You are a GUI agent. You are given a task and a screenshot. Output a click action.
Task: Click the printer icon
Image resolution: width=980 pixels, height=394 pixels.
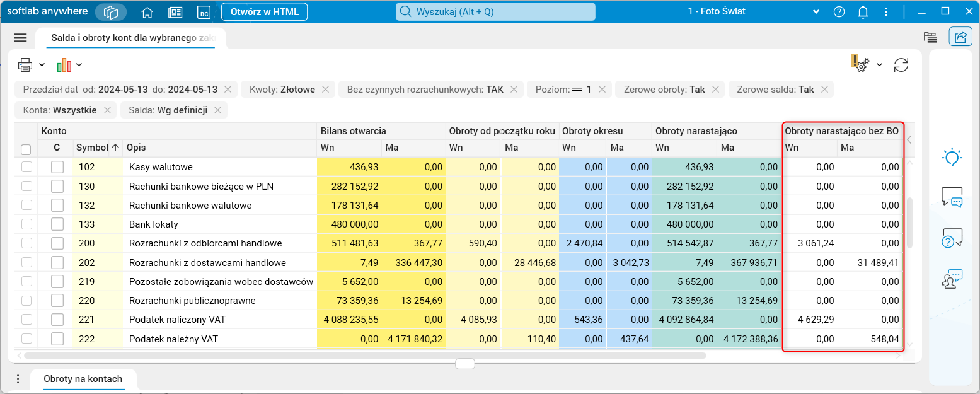point(25,65)
